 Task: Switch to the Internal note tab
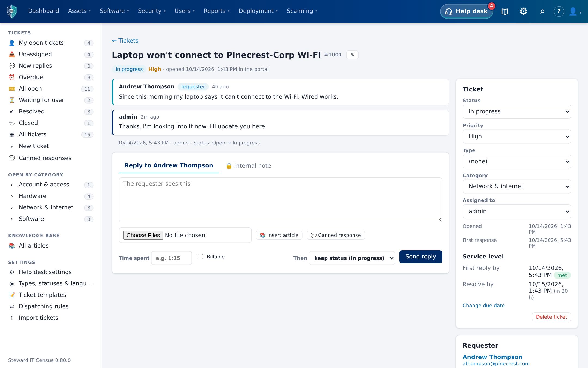pyautogui.click(x=248, y=166)
